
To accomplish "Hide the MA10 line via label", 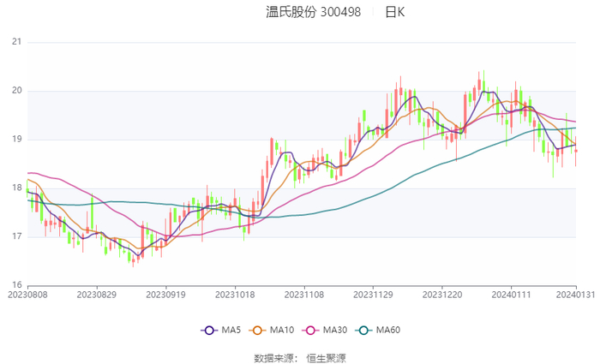I will coord(282,330).
